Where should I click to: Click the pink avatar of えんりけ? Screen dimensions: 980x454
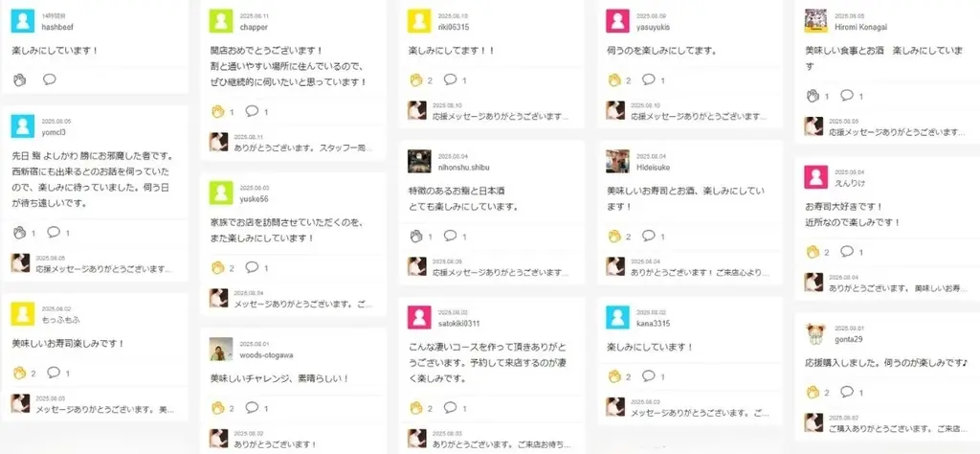[x=815, y=177]
